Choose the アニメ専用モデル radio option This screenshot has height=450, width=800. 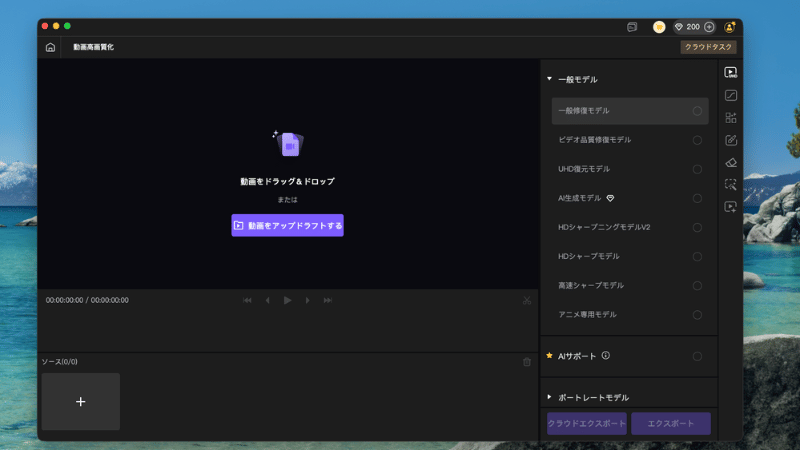tap(697, 315)
